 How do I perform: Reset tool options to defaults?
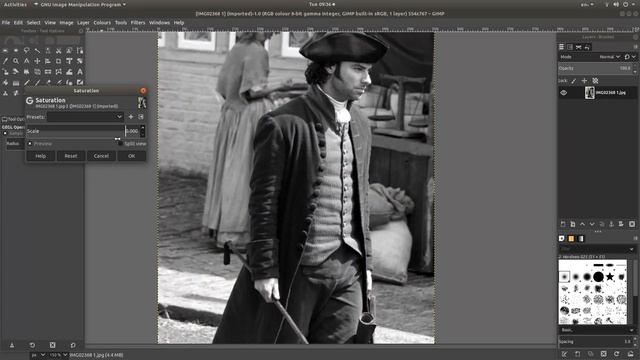[73, 345]
